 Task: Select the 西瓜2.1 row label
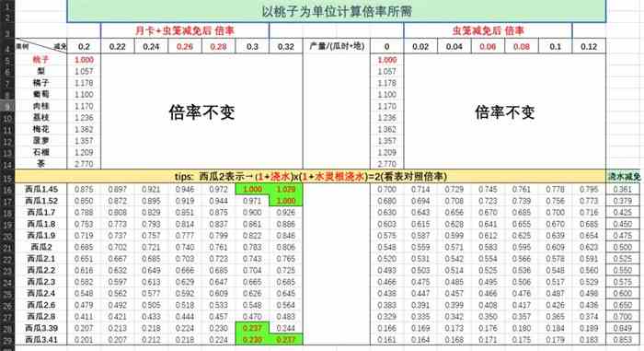point(41,259)
